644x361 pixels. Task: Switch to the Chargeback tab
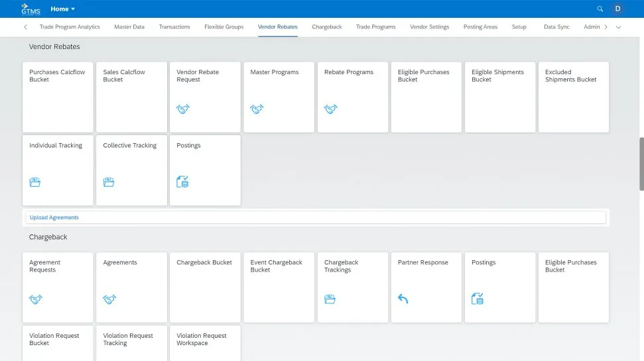[327, 27]
